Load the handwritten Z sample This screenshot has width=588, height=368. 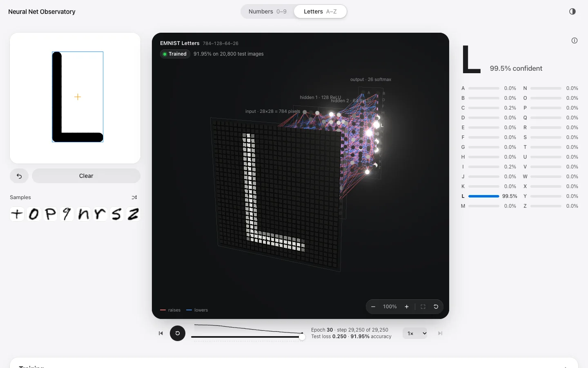(133, 214)
